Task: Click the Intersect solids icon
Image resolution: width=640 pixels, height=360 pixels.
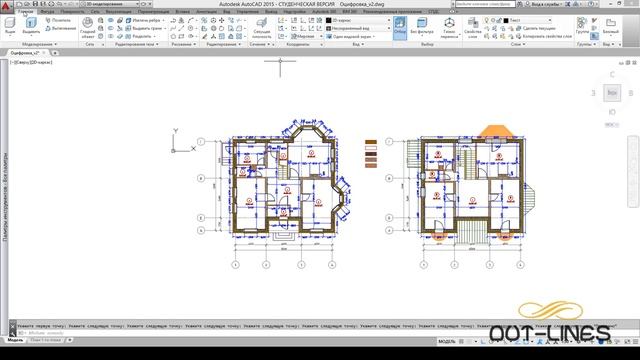Action: click(111, 36)
